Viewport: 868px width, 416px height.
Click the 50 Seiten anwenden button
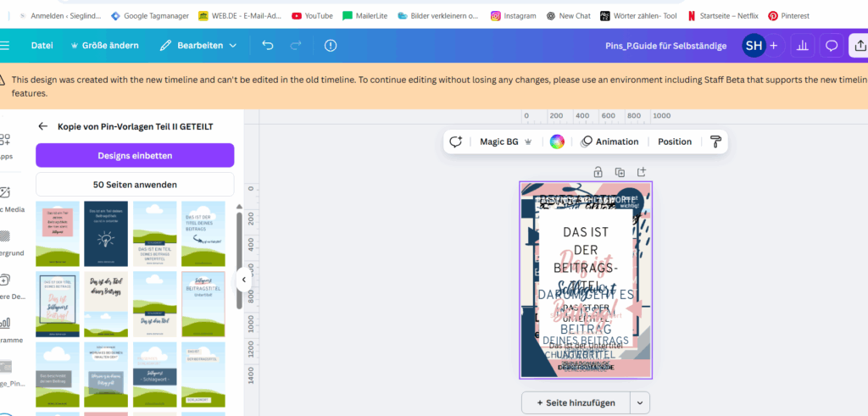click(x=135, y=184)
